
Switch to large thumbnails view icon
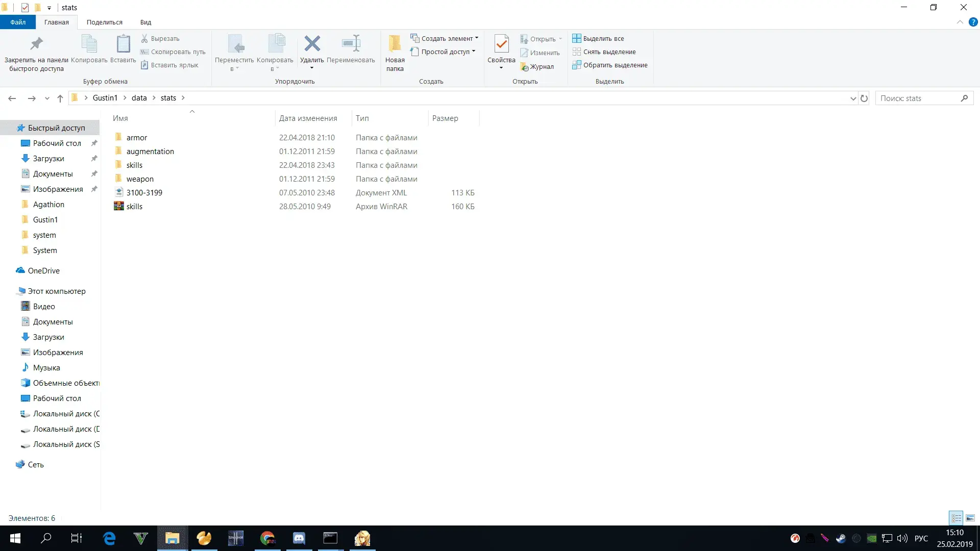point(970,518)
